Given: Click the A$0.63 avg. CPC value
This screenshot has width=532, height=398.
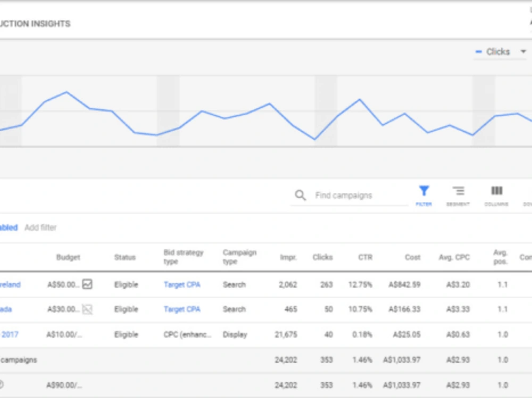Looking at the screenshot, I should pos(458,335).
